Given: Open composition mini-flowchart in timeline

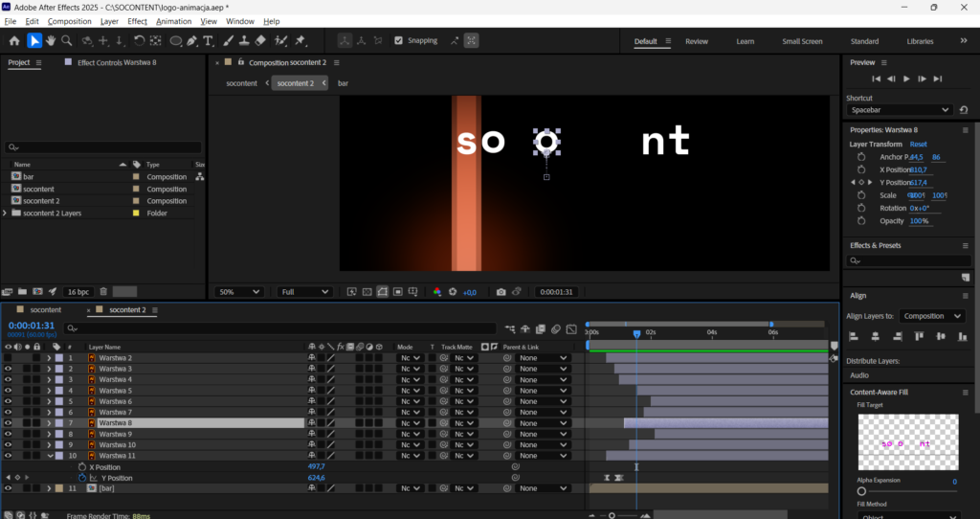Looking at the screenshot, I should 510,328.
